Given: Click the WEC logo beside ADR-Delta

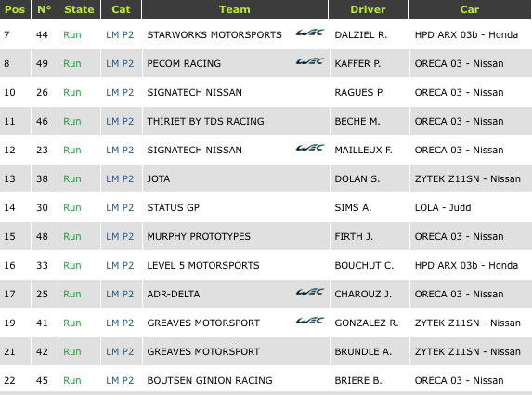Looking at the screenshot, I should pos(310,292).
